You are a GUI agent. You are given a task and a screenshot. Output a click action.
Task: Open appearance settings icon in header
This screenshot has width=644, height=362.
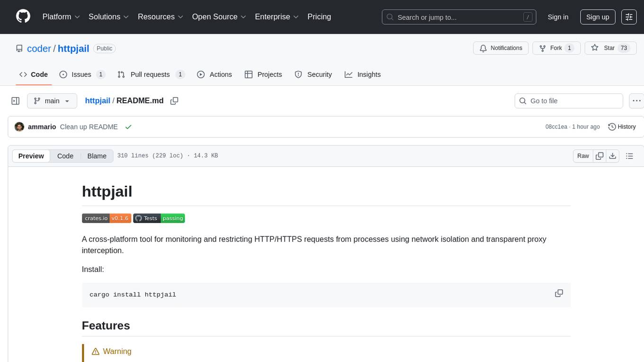pos(629,17)
